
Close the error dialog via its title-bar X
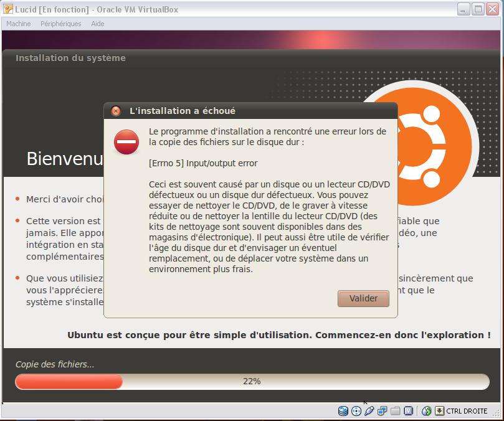(x=116, y=111)
